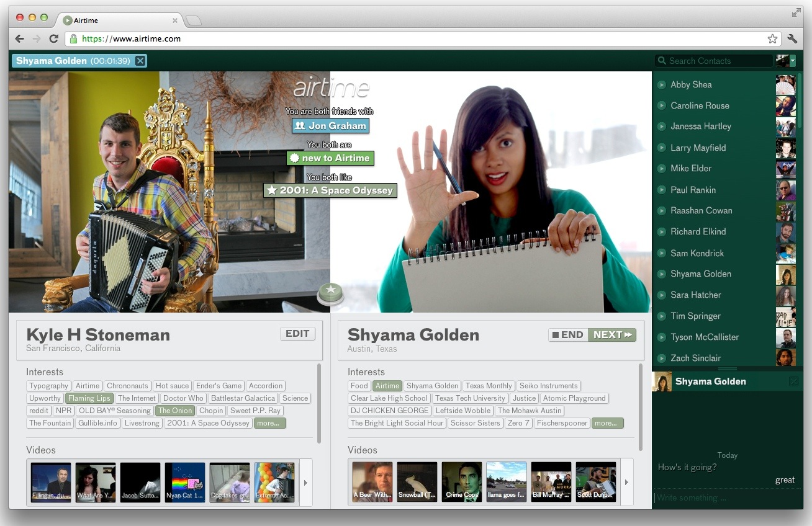Call Sam Kendrick via his play icon

pyautogui.click(x=662, y=253)
